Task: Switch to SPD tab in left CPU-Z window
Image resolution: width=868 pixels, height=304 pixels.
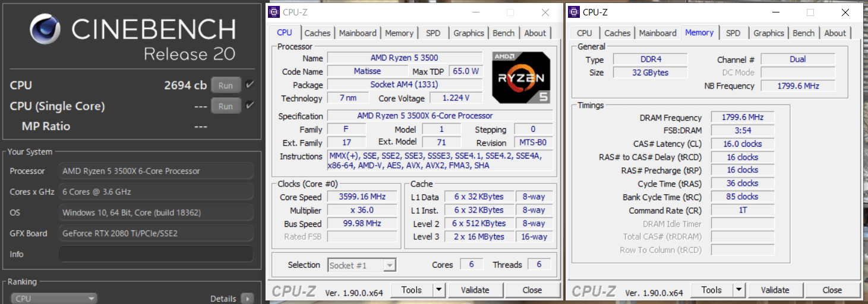Action: point(433,33)
